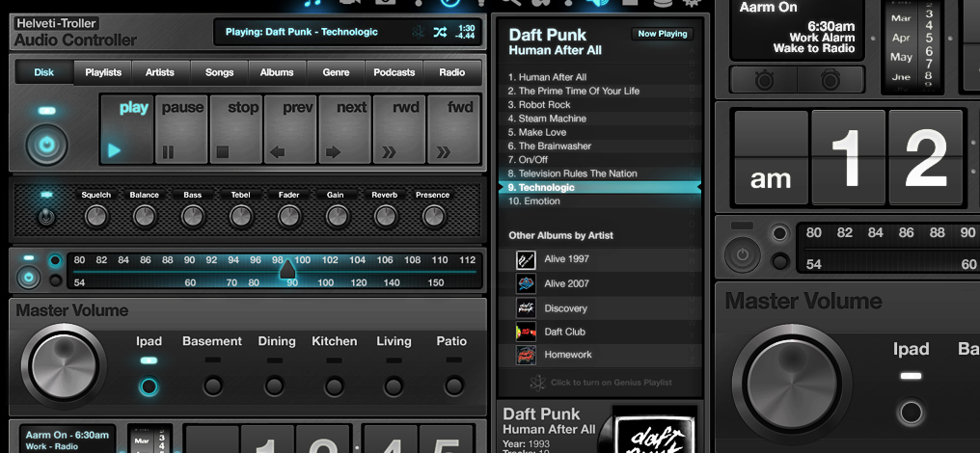980x453 pixels.
Task: Select track "6. The Brainwasher"
Action: tap(600, 147)
